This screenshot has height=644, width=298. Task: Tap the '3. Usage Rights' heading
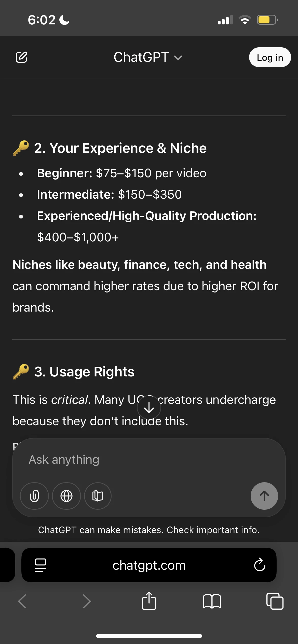click(84, 372)
